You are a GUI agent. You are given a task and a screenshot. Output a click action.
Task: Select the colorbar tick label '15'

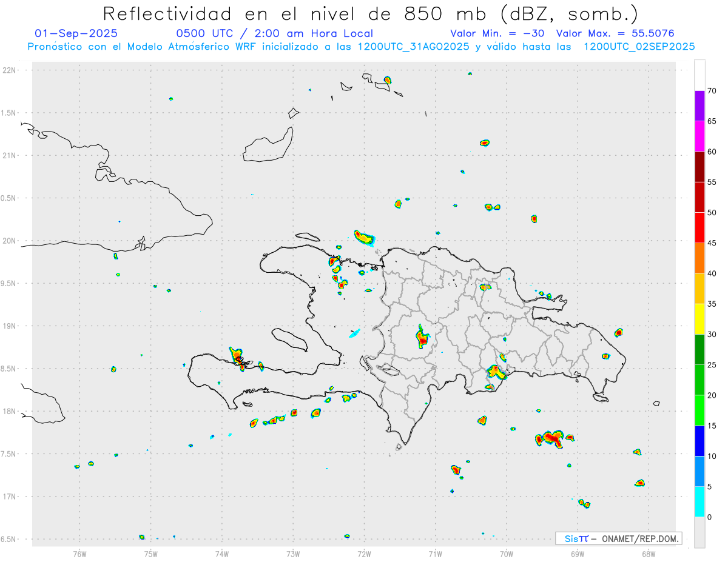pyautogui.click(x=712, y=426)
